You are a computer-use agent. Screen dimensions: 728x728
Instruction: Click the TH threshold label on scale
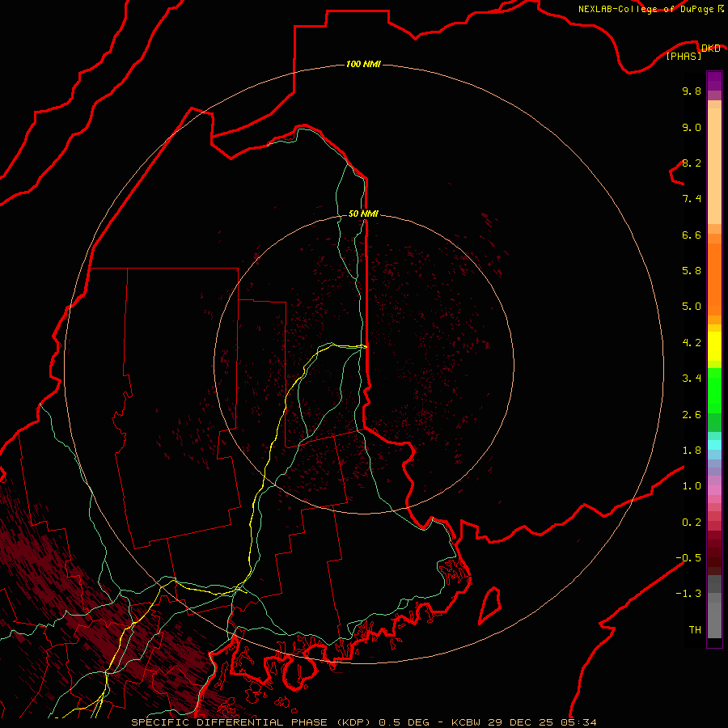point(695,630)
